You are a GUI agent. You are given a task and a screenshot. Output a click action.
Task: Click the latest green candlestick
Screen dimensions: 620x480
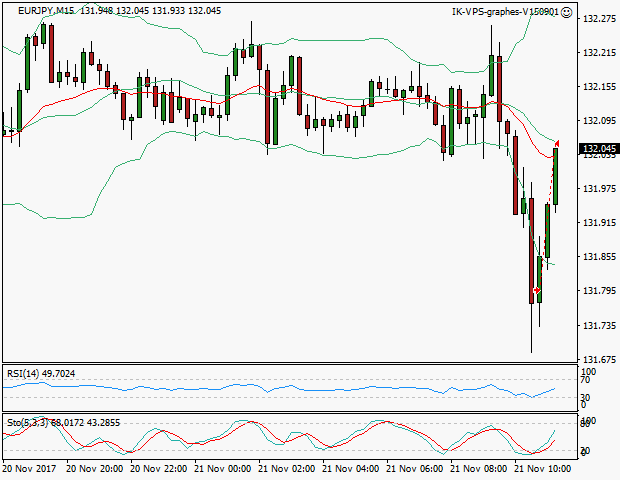coord(556,177)
